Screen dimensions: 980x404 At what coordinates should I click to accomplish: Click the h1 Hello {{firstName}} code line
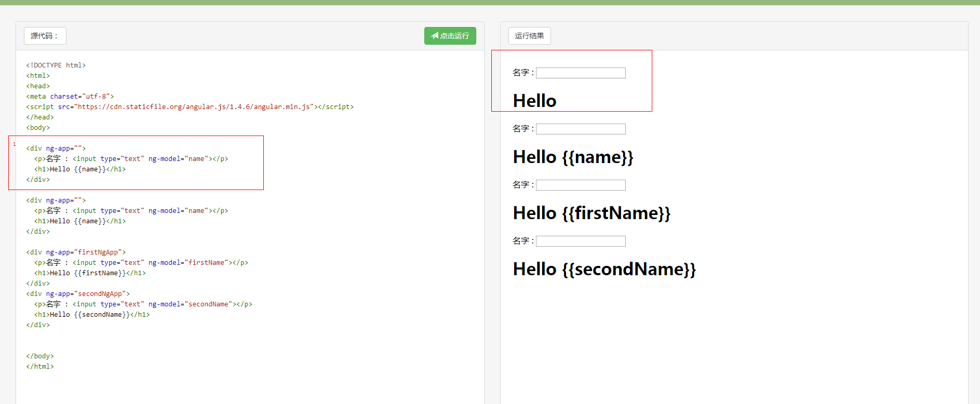[x=90, y=273]
